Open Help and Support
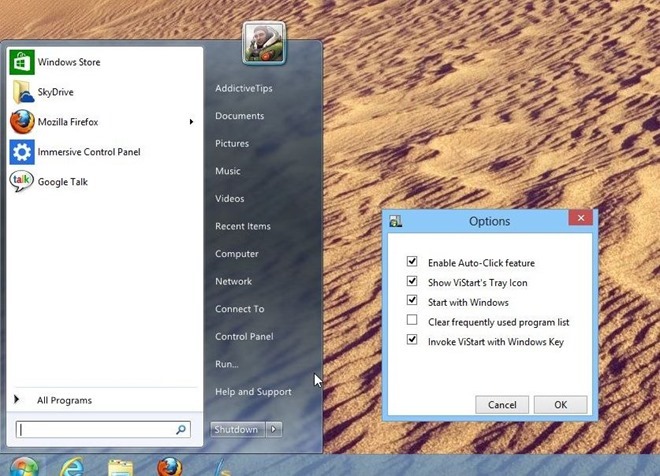The width and height of the screenshot is (660, 476). point(253,392)
